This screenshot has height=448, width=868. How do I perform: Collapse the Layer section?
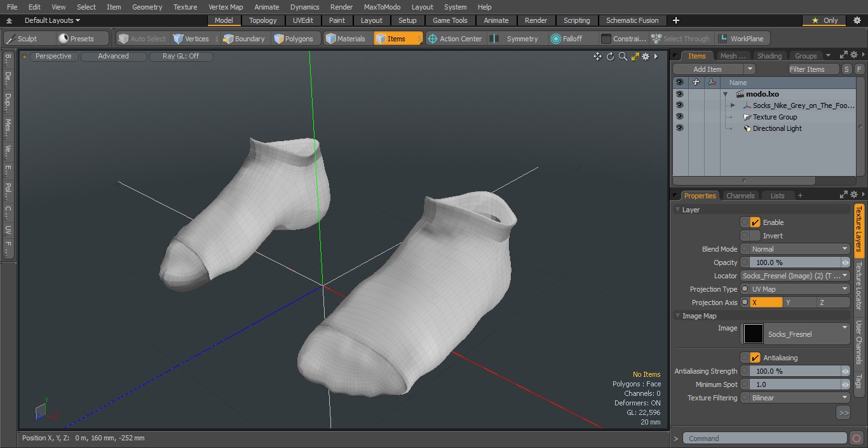click(x=678, y=210)
